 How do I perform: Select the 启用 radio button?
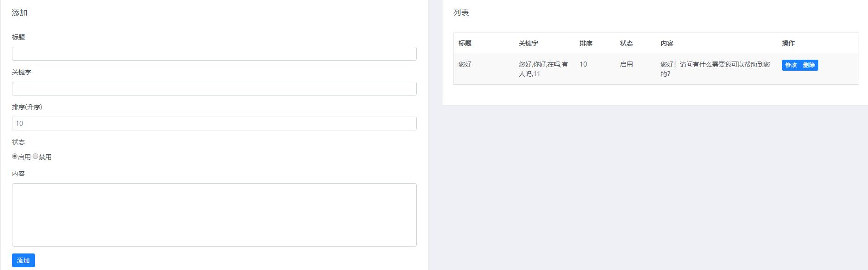pyautogui.click(x=15, y=157)
